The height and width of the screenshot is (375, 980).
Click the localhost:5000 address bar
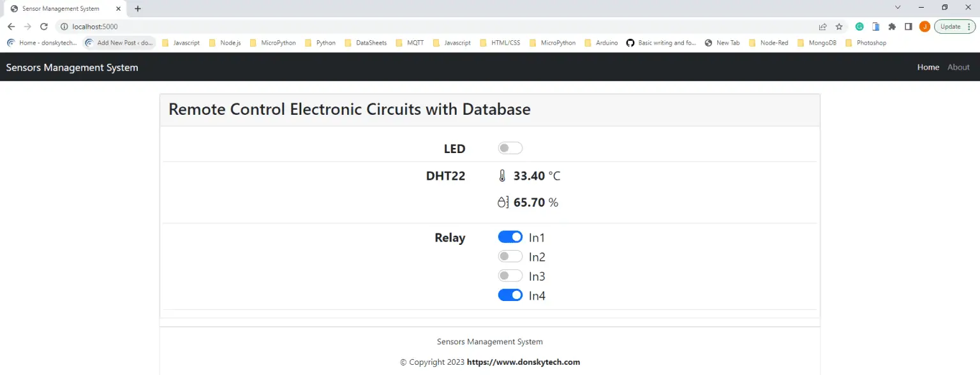pos(96,26)
